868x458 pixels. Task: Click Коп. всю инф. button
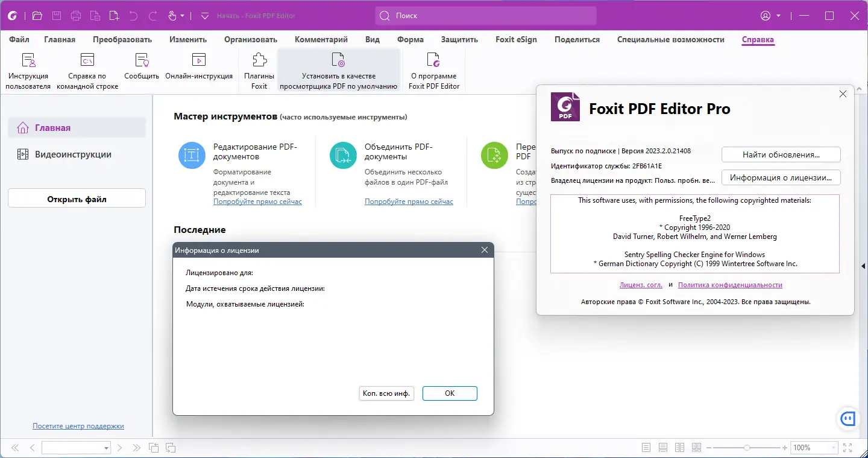pyautogui.click(x=386, y=393)
